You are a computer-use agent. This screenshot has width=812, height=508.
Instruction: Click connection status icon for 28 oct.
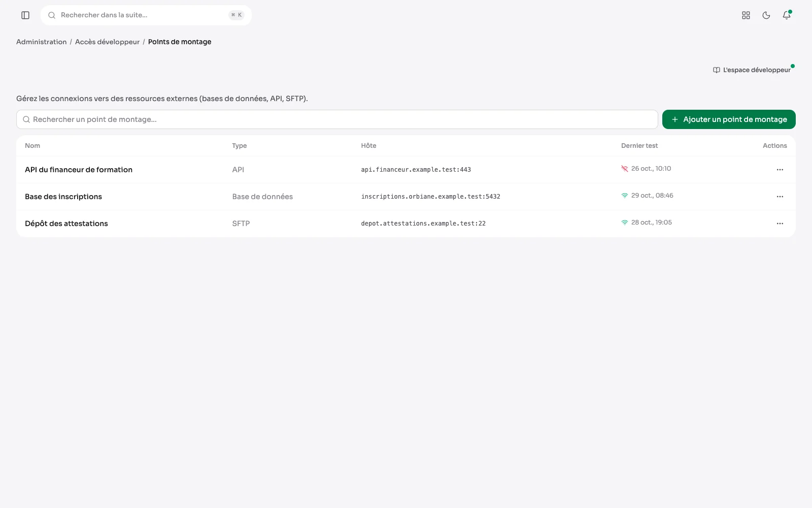[625, 223]
